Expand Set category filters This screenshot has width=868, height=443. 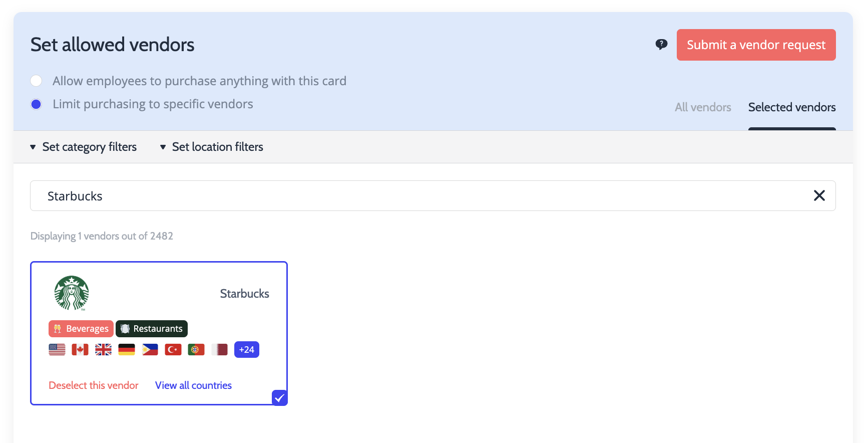coord(83,147)
